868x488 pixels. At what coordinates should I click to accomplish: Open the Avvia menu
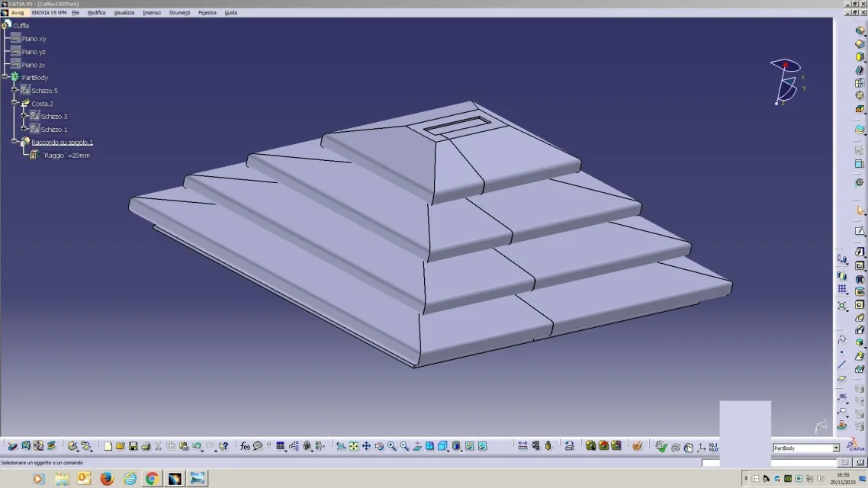(x=17, y=13)
